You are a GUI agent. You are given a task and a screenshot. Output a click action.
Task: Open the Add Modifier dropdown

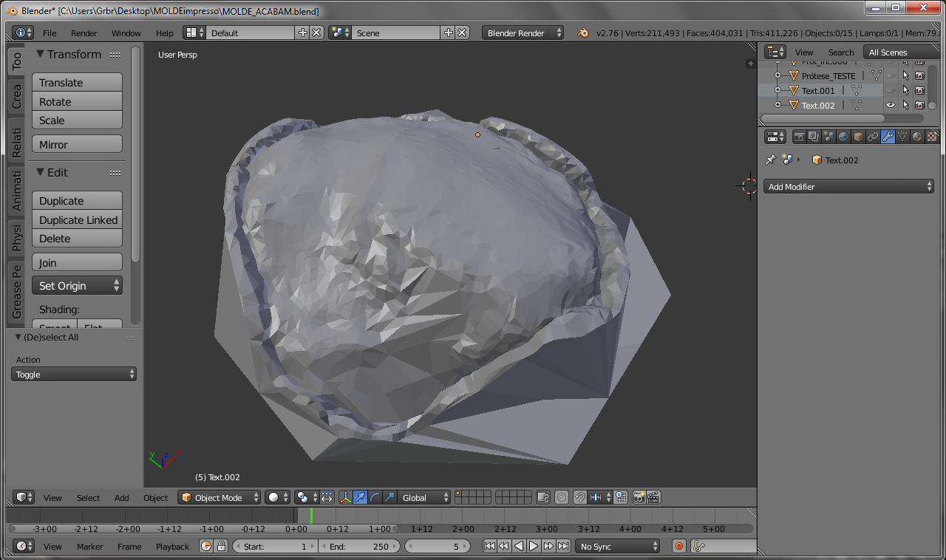point(848,187)
